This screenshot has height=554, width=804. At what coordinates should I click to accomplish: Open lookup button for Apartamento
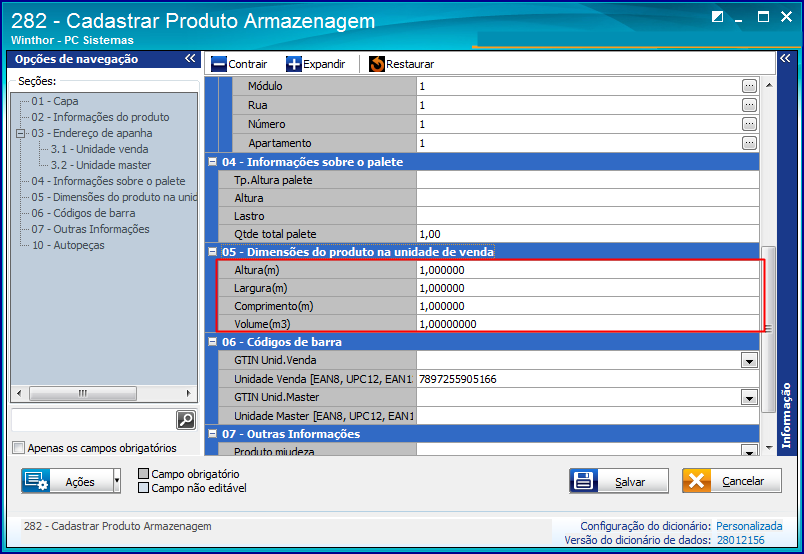749,143
